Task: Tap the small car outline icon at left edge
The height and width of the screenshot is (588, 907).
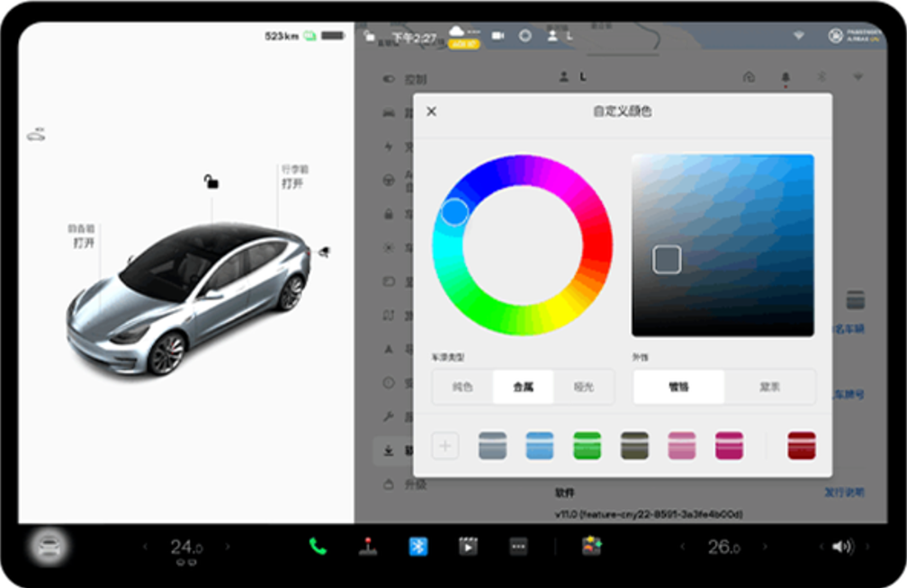Action: 36,135
